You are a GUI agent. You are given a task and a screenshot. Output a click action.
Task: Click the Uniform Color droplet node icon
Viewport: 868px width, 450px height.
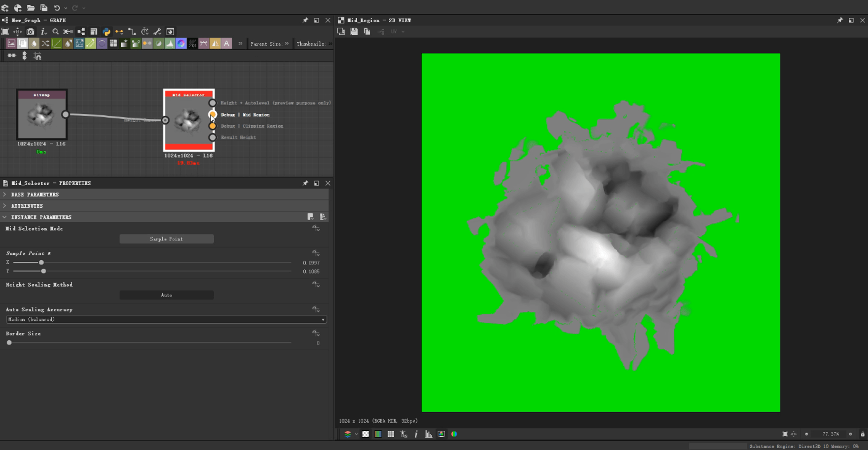pyautogui.click(x=34, y=43)
